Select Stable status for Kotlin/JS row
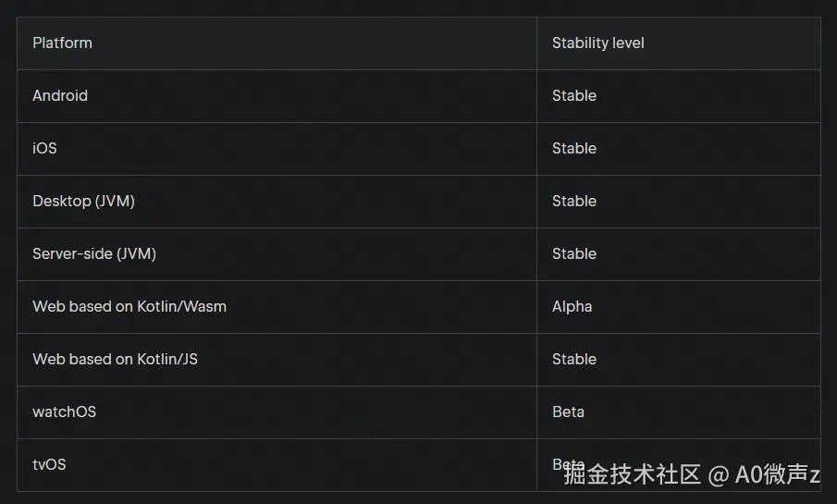Image resolution: width=837 pixels, height=504 pixels. coord(573,359)
